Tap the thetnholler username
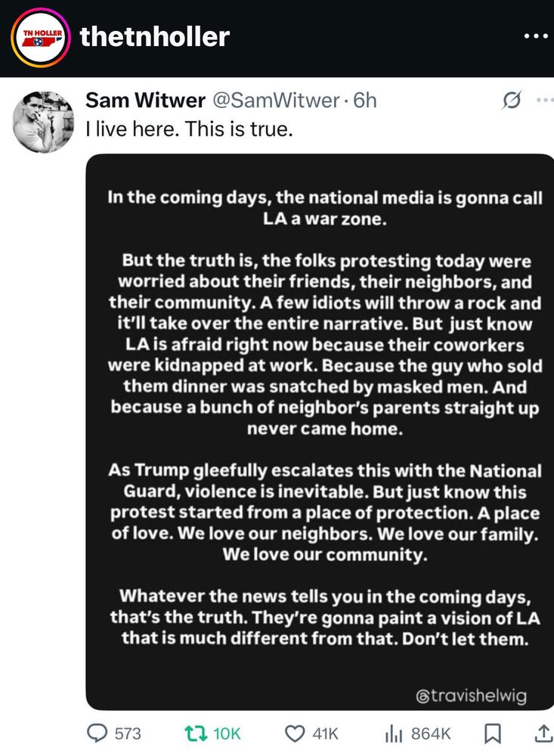 coord(155,36)
